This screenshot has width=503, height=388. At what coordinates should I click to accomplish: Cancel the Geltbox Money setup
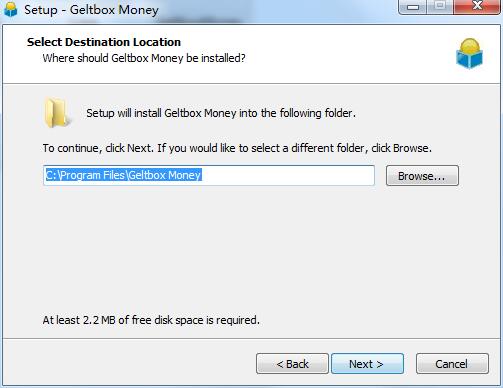pos(452,364)
